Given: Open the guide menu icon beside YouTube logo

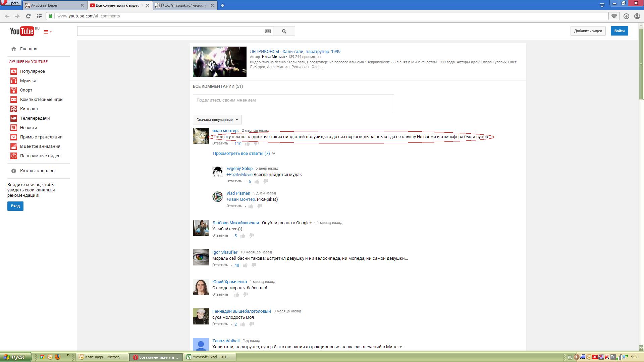Looking at the screenshot, I should pos(48,32).
